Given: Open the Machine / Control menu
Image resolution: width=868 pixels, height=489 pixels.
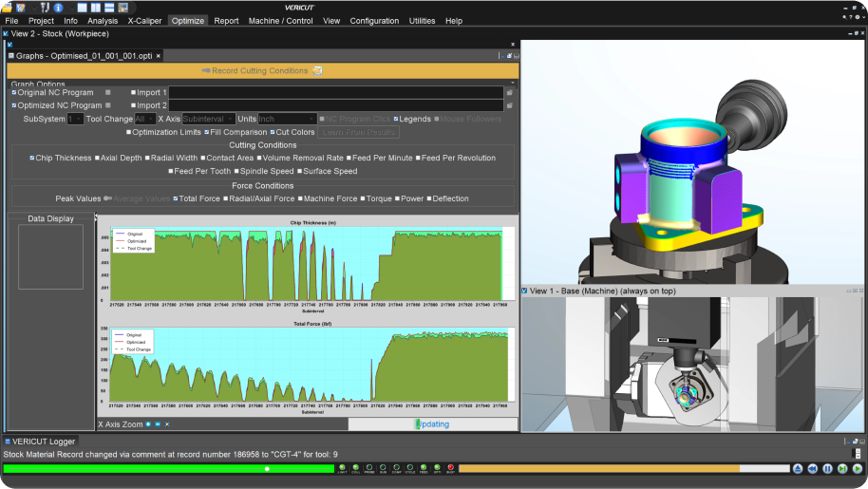Looking at the screenshot, I should [281, 20].
